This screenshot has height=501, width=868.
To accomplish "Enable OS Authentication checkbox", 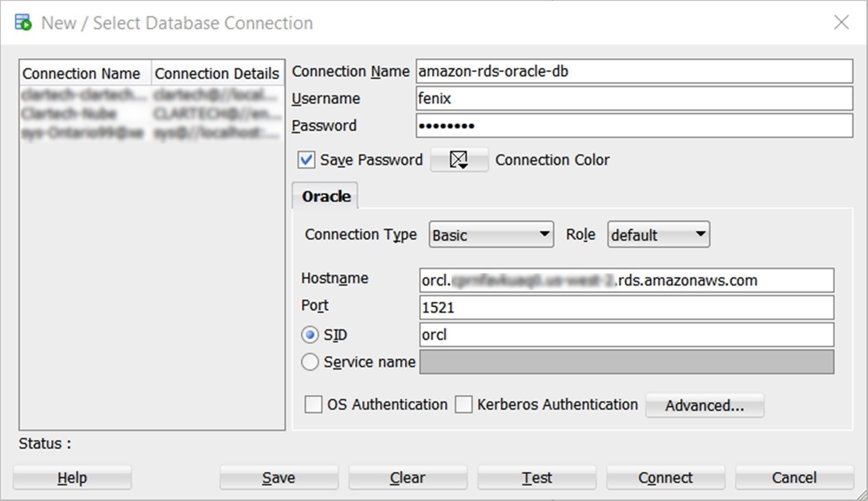I will [313, 404].
